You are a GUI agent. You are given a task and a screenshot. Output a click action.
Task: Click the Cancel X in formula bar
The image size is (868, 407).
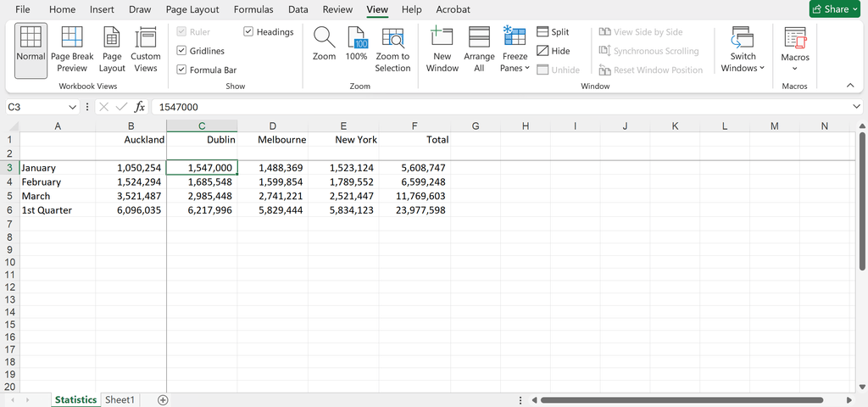(x=103, y=107)
